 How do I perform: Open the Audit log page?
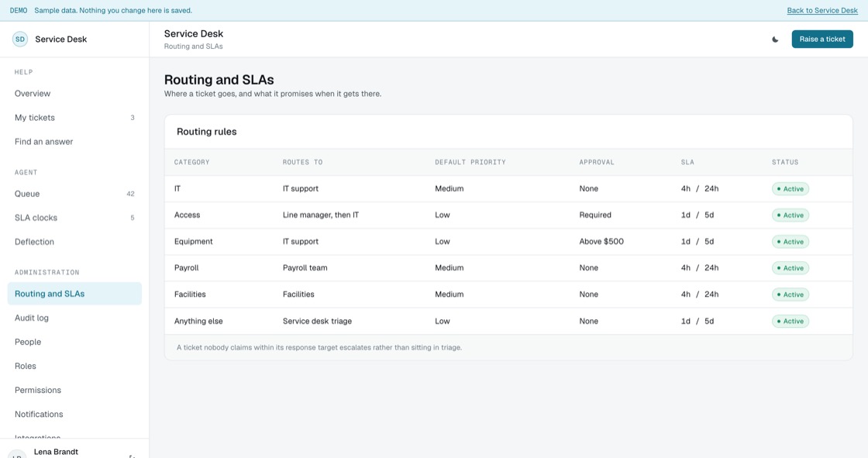click(74, 318)
